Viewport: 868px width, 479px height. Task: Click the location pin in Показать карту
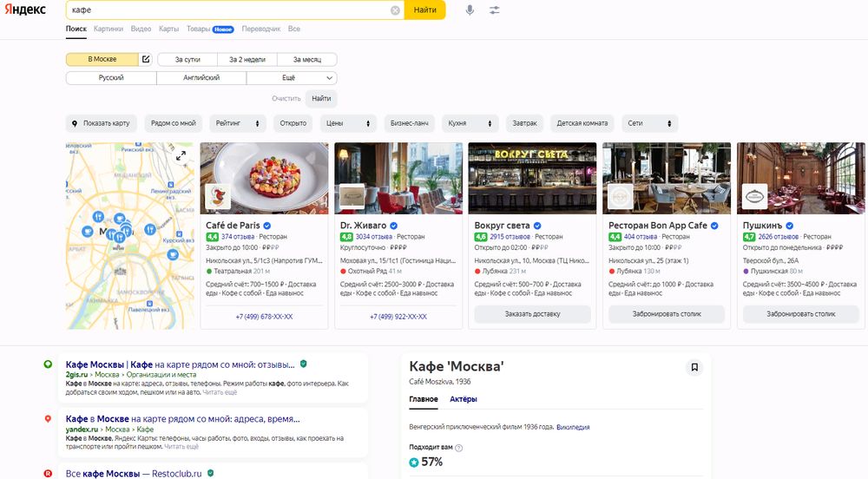coord(75,123)
